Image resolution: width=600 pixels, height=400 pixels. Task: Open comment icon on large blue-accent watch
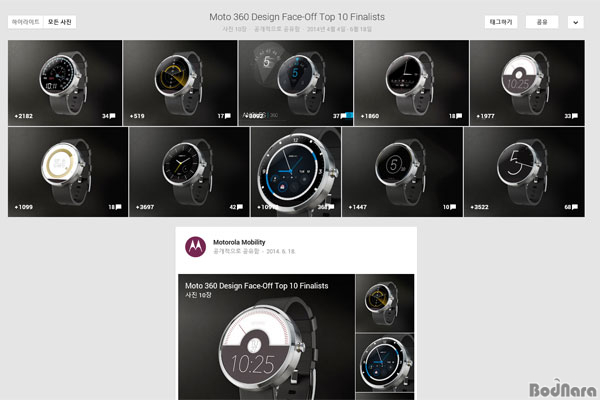pos(331,207)
